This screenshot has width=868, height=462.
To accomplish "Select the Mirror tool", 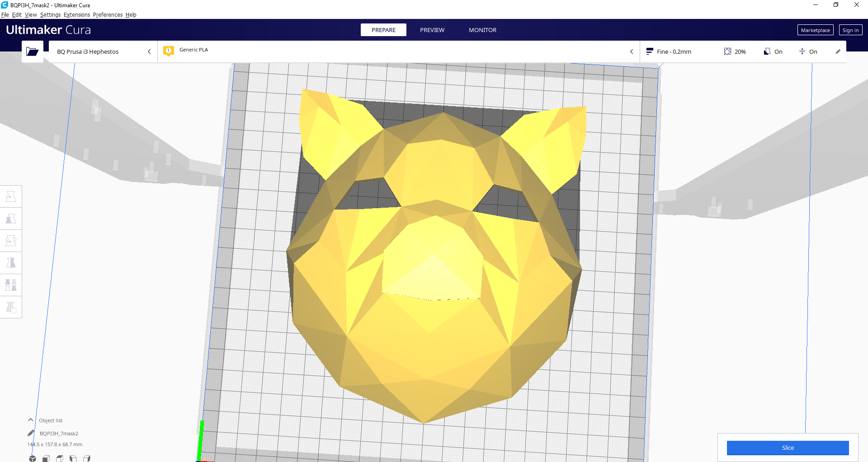I will [11, 262].
